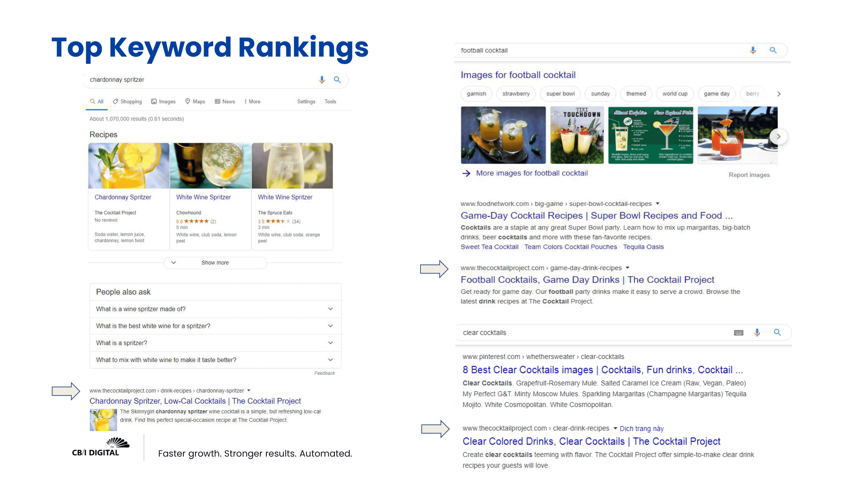This screenshot has height=488, width=868.
Task: Click microphone icon in clear cocktails search bar
Action: (x=757, y=333)
